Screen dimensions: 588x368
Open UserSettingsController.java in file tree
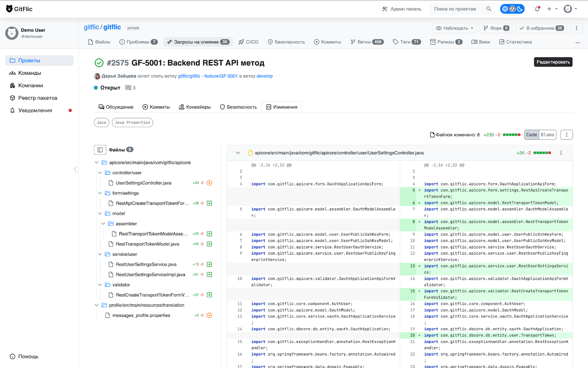tap(143, 183)
